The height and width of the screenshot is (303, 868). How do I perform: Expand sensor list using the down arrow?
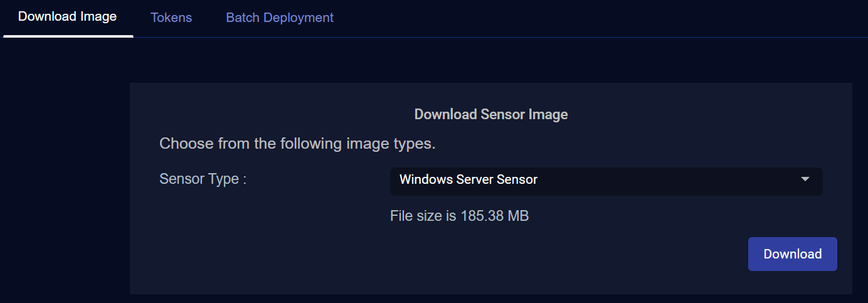[805, 179]
